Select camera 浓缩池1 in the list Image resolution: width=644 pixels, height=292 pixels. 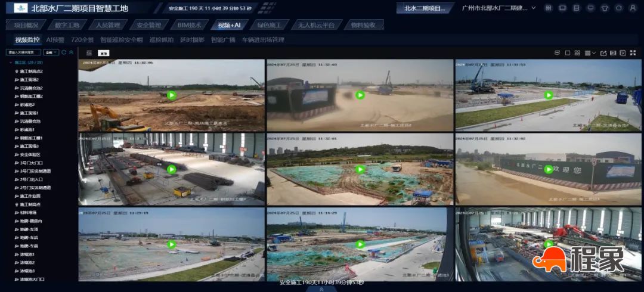(27, 254)
